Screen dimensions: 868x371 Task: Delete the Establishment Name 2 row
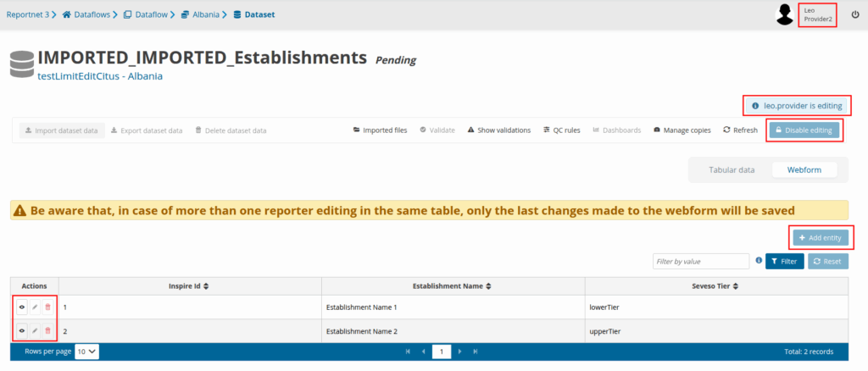point(47,330)
